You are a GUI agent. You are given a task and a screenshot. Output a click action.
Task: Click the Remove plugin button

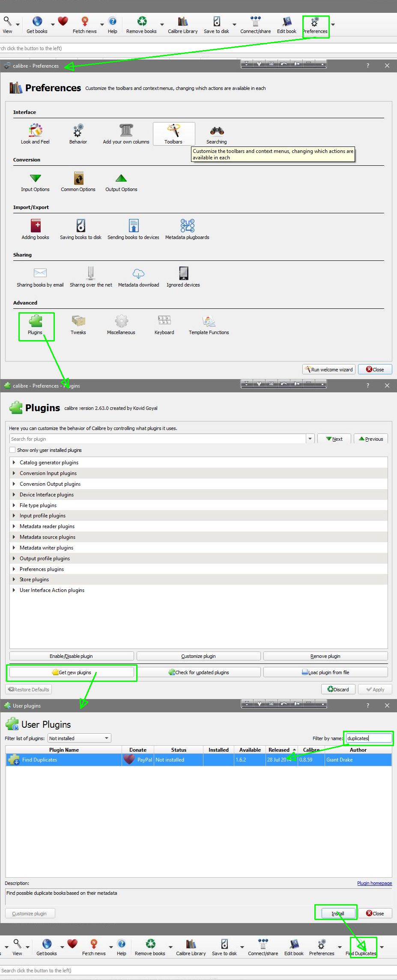point(325,656)
